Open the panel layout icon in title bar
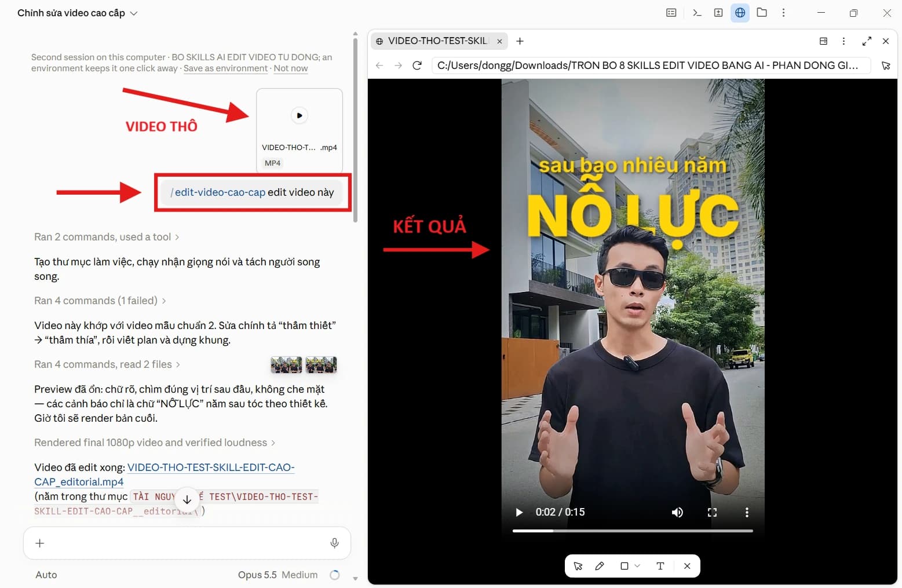 (671, 13)
